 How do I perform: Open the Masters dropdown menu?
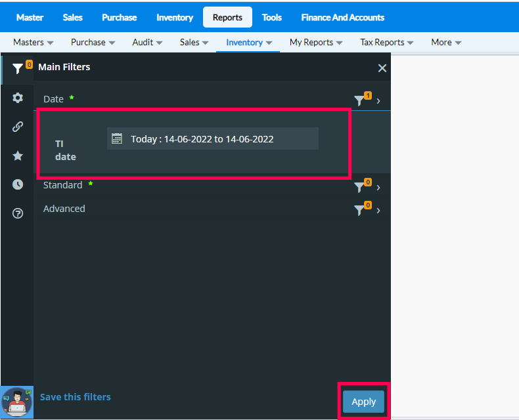33,43
